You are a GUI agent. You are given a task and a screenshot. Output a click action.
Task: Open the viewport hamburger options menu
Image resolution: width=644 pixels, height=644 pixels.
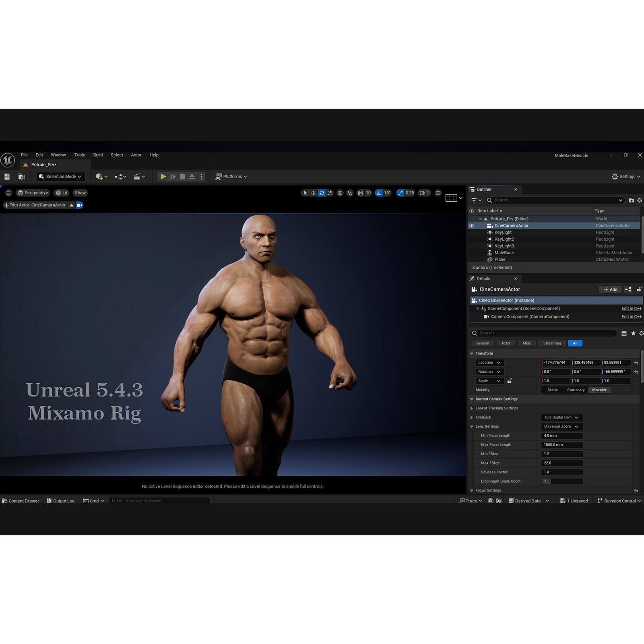tap(8, 193)
